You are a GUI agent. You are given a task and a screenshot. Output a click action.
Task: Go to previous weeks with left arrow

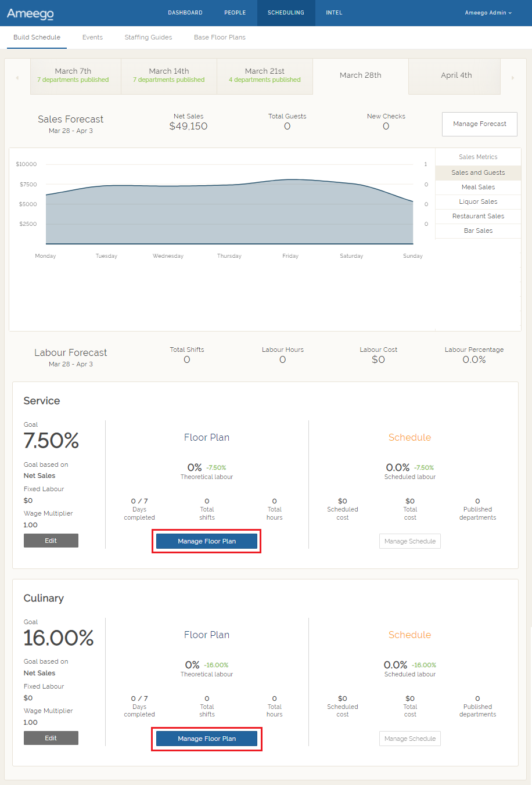coord(17,78)
